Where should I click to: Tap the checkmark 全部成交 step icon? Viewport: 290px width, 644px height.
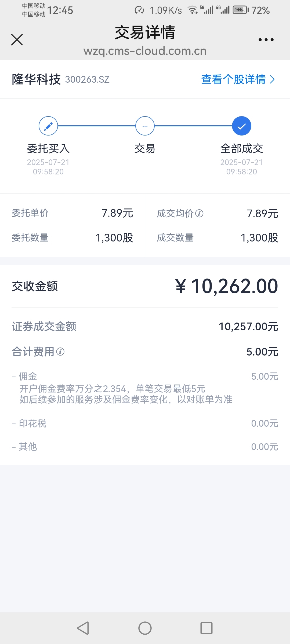(242, 126)
